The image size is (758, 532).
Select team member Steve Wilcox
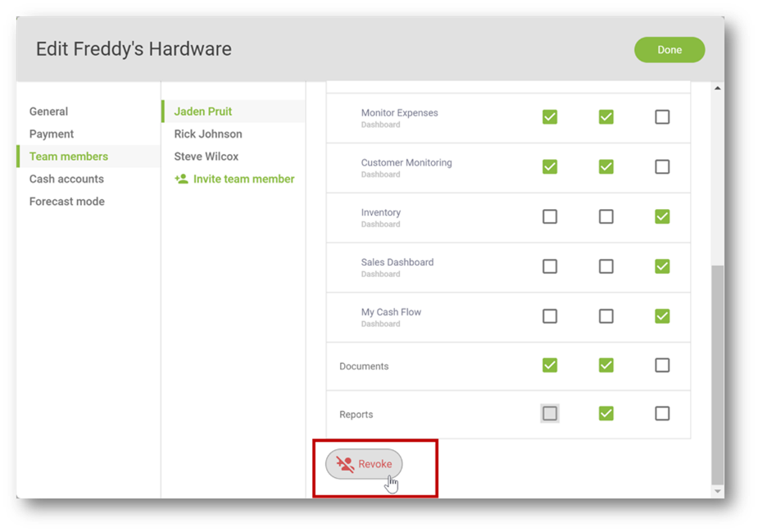point(206,157)
